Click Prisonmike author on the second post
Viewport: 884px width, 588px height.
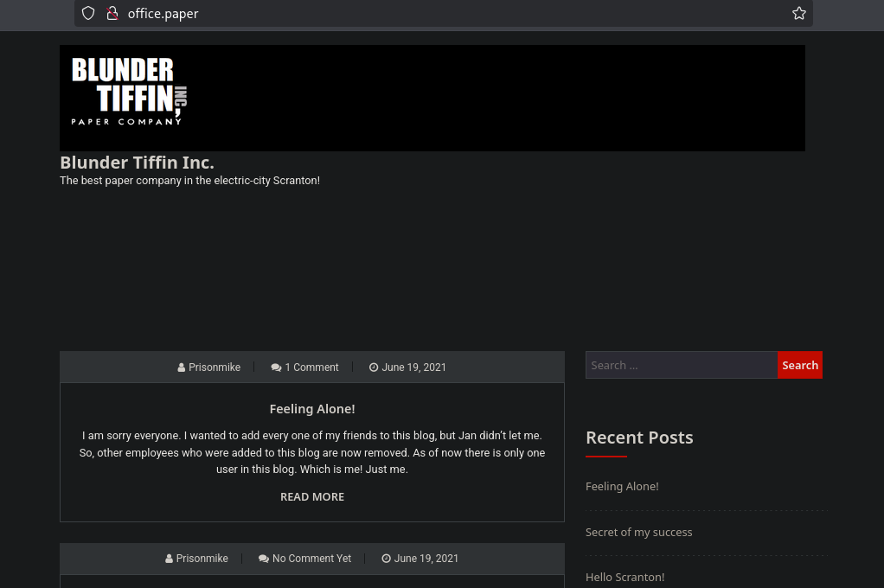[202, 559]
